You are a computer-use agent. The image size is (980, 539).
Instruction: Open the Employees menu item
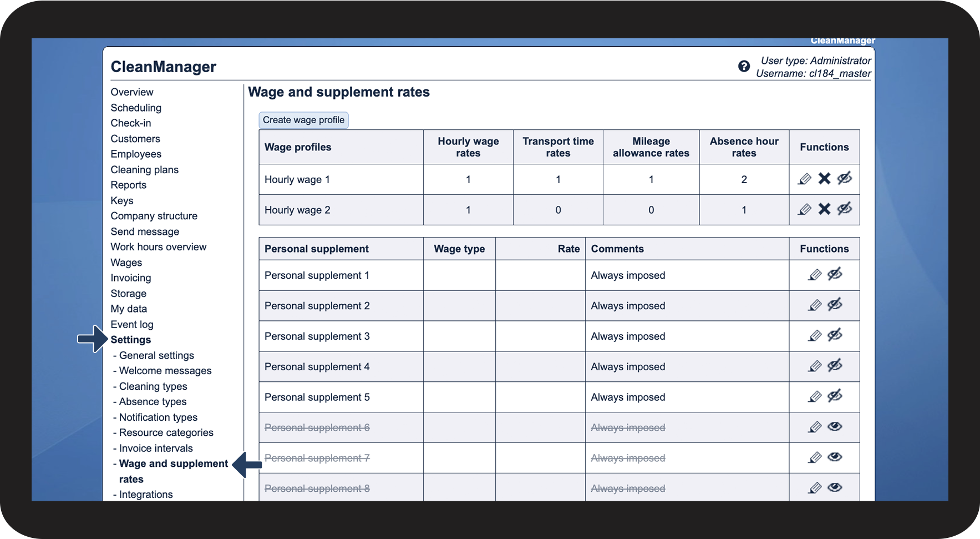pyautogui.click(x=136, y=154)
